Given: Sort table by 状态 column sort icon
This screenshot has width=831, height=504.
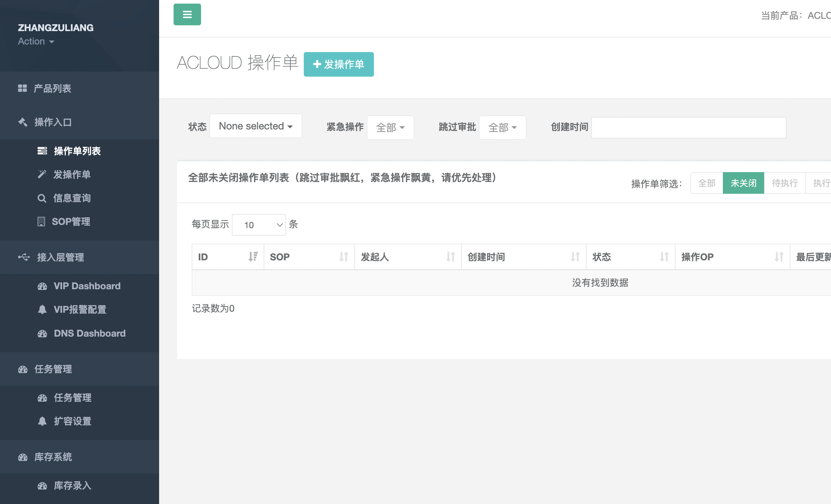Looking at the screenshot, I should 664,257.
